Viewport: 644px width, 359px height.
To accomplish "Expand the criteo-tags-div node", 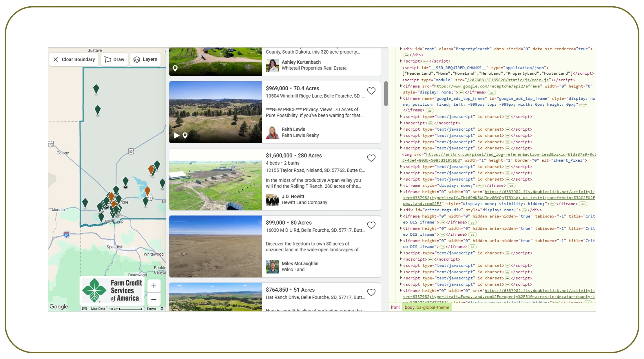I will coord(401,210).
